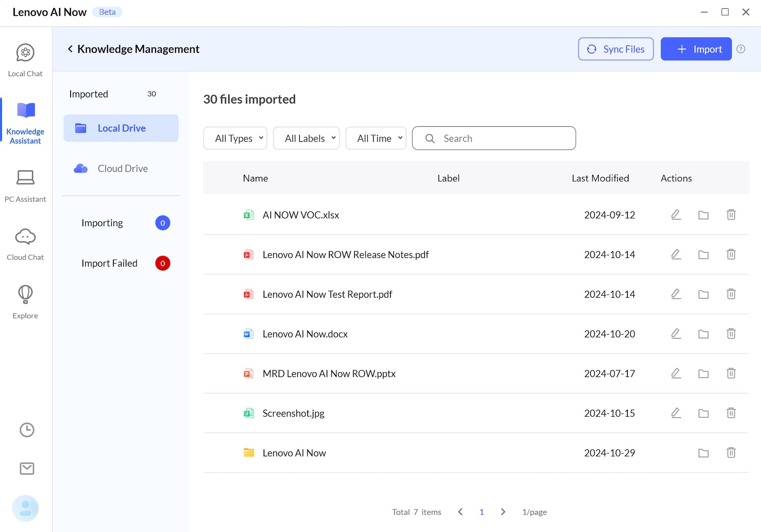The image size is (761, 532).
Task: Click the red Import Failed count badge
Action: [x=163, y=263]
